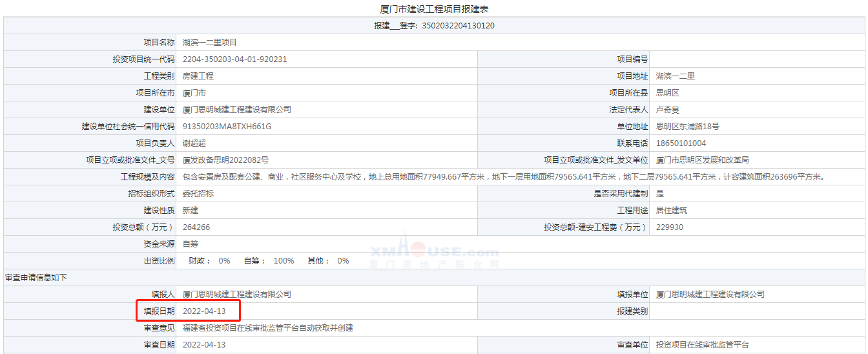Click approval document number 厦发改备思明2022082号
The image size is (868, 354).
[x=225, y=160]
